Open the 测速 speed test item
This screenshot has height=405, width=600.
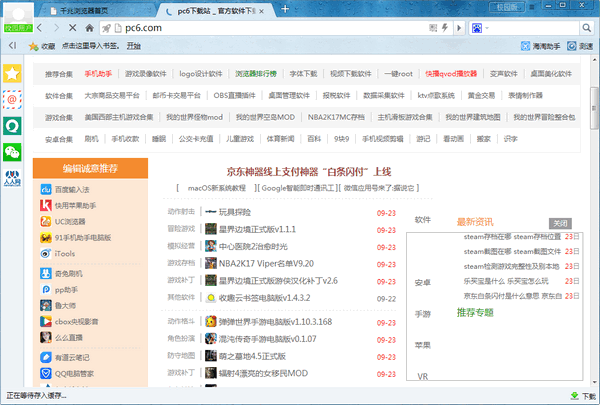click(x=580, y=46)
